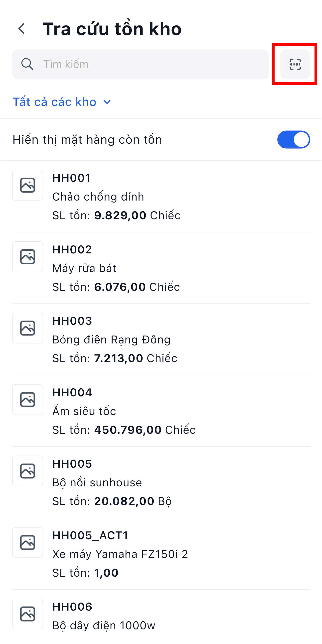
Task: Disable 'Hiển thị mặt hàng còn tồn' switch
Action: (294, 139)
